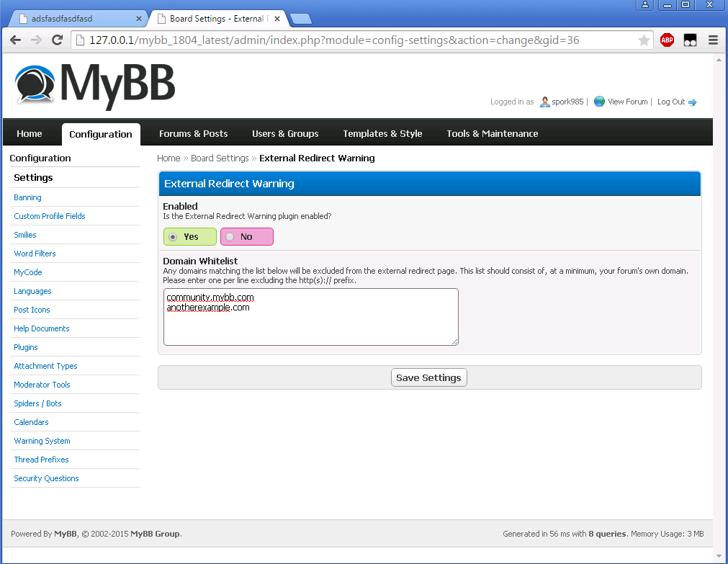728x564 pixels.
Task: Select No for plugin Enabled
Action: tap(246, 236)
